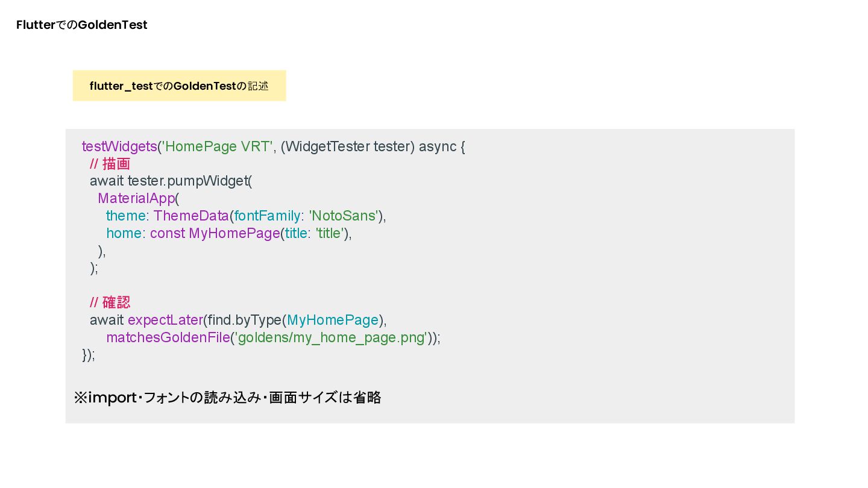Click the tester.pumpWidget call

click(x=187, y=181)
